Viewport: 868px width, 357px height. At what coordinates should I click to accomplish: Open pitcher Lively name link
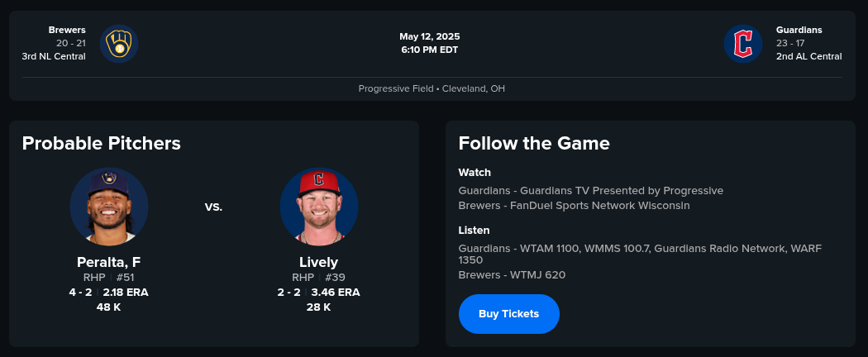pos(319,262)
